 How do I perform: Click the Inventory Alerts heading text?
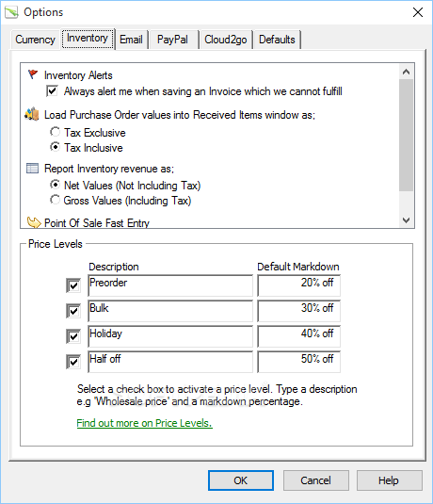click(x=78, y=75)
